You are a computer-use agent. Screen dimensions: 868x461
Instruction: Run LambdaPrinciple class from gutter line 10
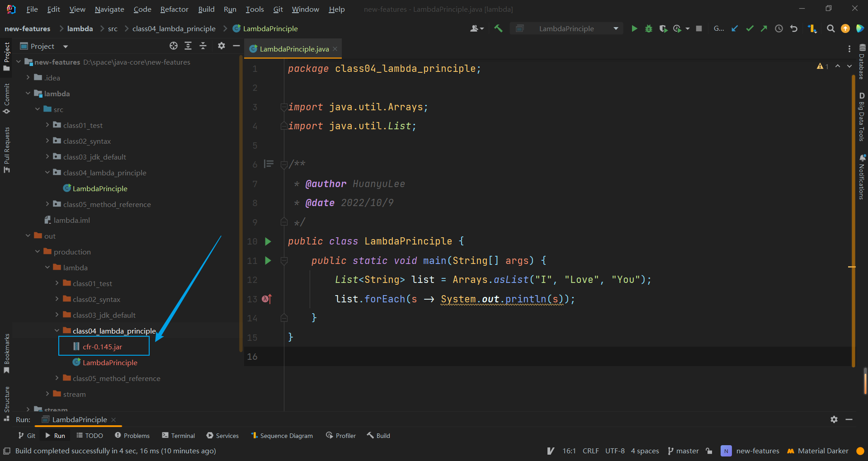(x=268, y=241)
